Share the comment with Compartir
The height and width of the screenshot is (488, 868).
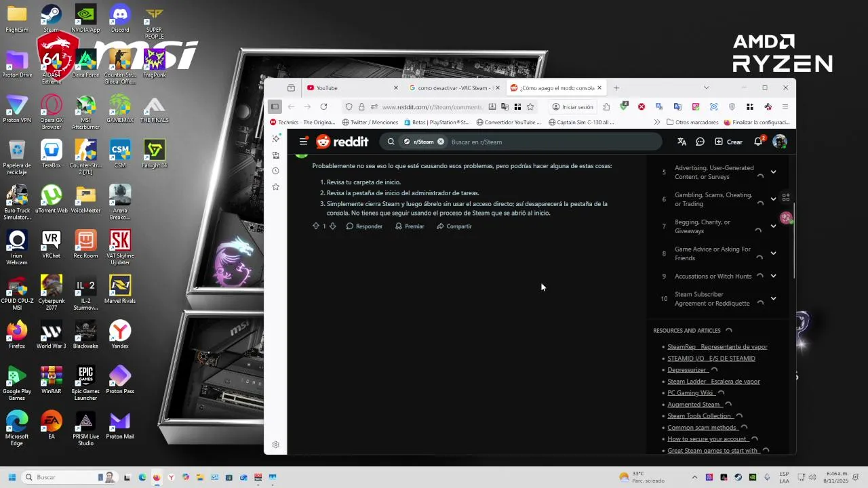point(454,226)
